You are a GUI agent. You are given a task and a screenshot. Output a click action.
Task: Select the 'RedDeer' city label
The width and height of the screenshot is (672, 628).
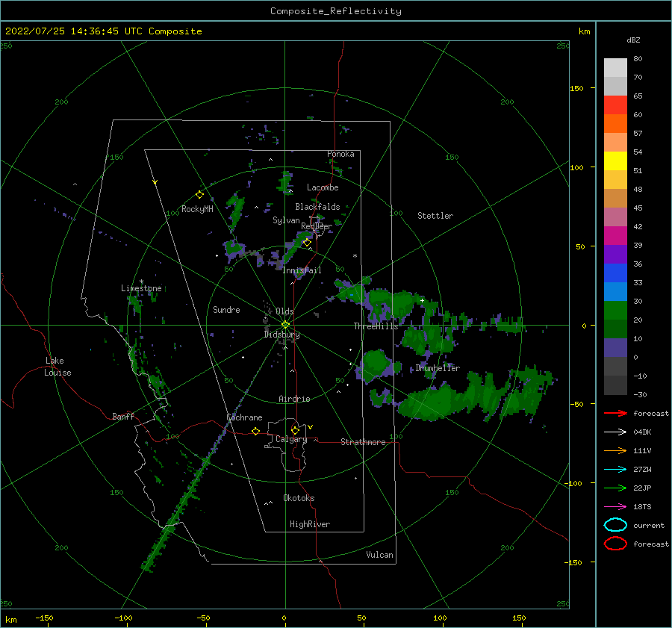(317, 226)
